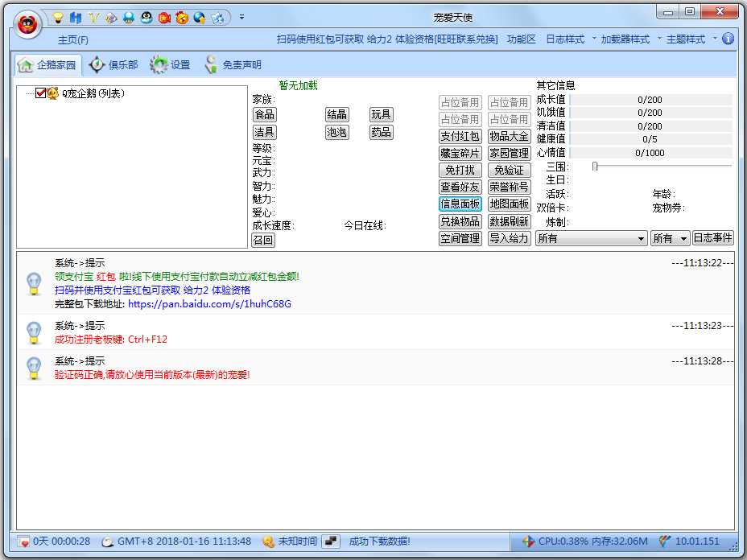The width and height of the screenshot is (747, 560).
Task: Click the 食品 button
Action: pyautogui.click(x=264, y=115)
